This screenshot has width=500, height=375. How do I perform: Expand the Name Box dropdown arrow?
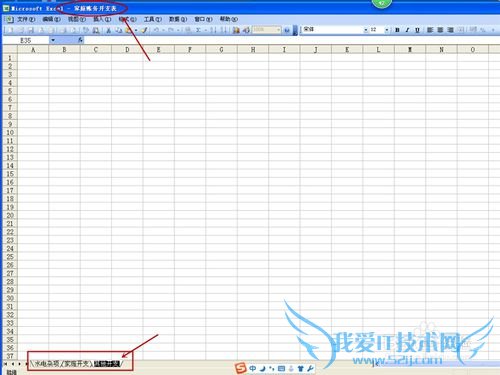click(x=53, y=40)
